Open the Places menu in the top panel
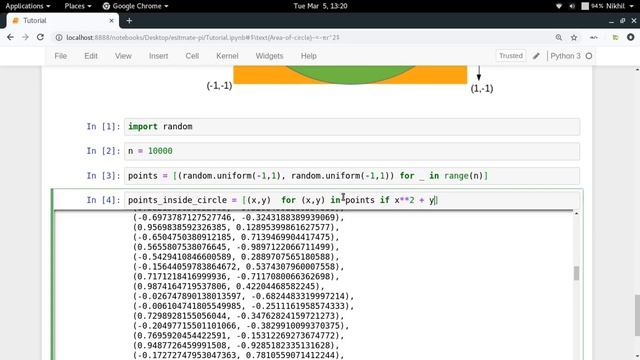640x360 pixels. [78, 6]
